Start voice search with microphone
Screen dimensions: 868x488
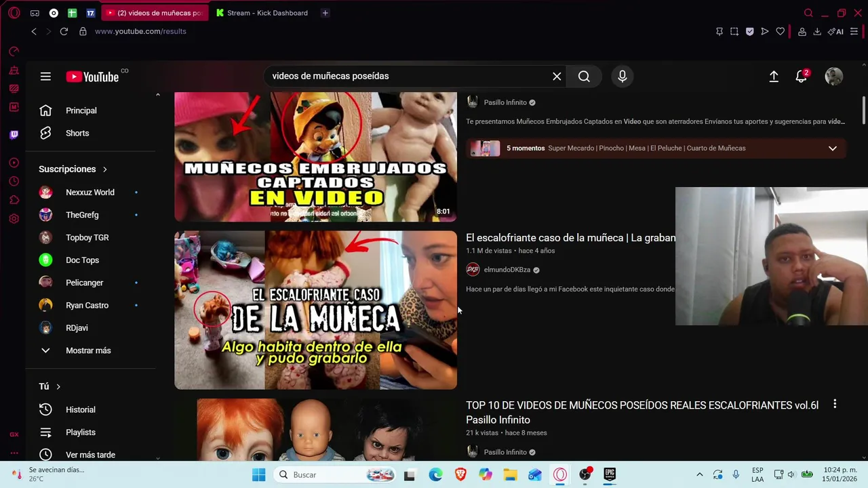coord(623,77)
